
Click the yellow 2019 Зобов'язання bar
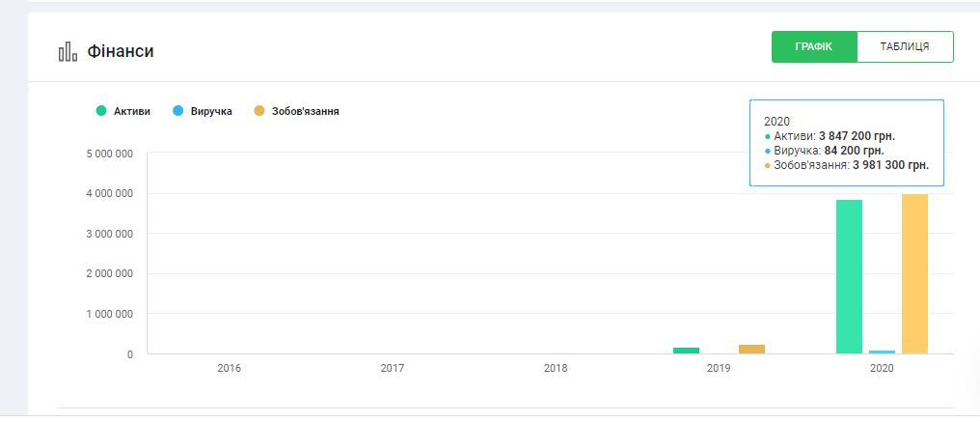pyautogui.click(x=751, y=350)
